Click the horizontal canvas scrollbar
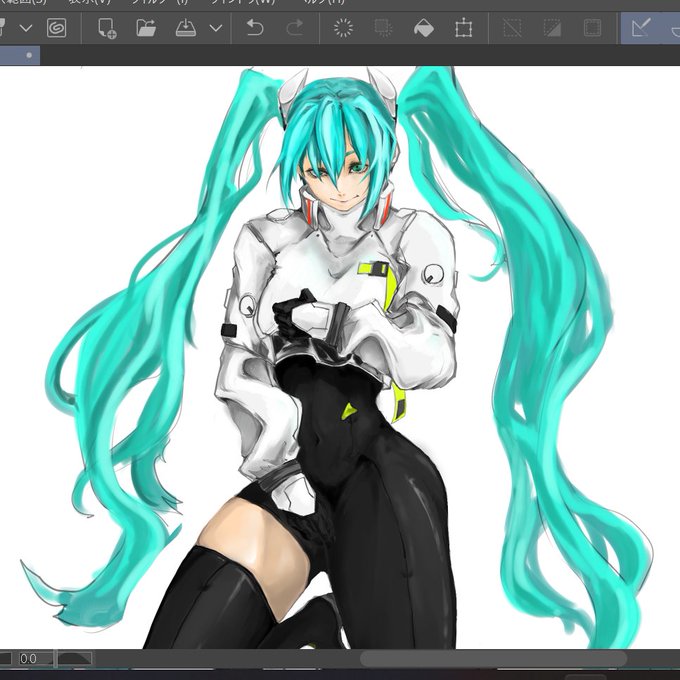The height and width of the screenshot is (680, 680). click(493, 659)
